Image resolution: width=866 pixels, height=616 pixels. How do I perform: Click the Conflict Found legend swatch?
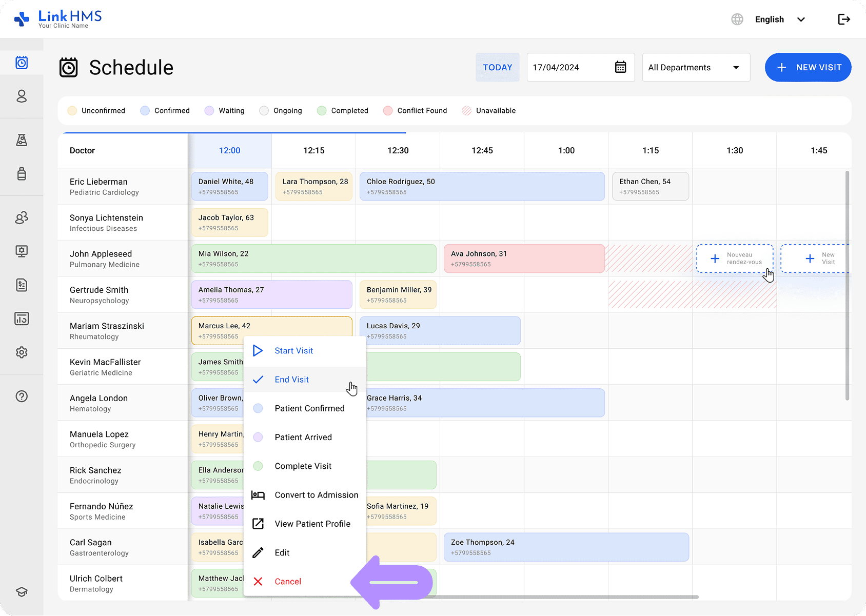pyautogui.click(x=388, y=111)
